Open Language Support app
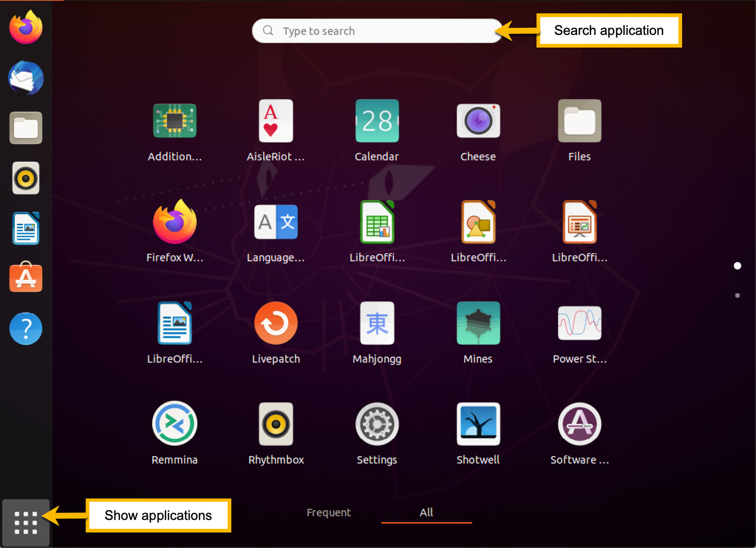Screen dimensions: 756x548 (x=276, y=222)
